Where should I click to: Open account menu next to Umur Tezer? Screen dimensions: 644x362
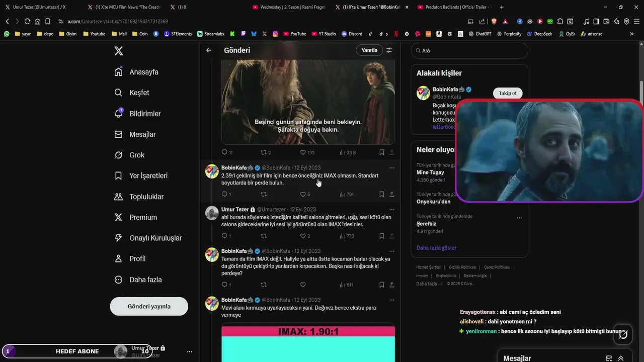(x=190, y=351)
